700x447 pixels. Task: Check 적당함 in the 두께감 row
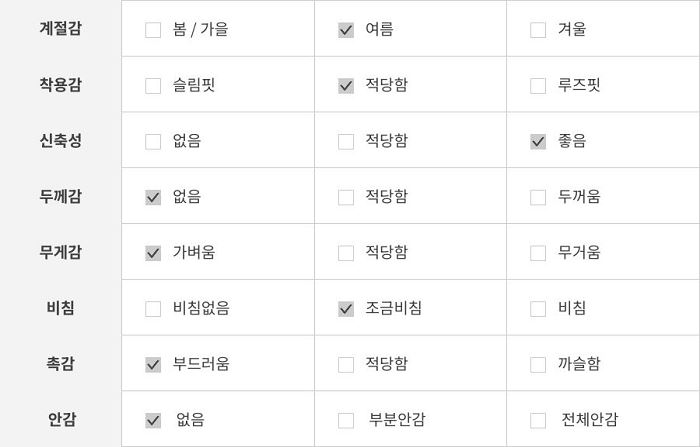coord(346,197)
